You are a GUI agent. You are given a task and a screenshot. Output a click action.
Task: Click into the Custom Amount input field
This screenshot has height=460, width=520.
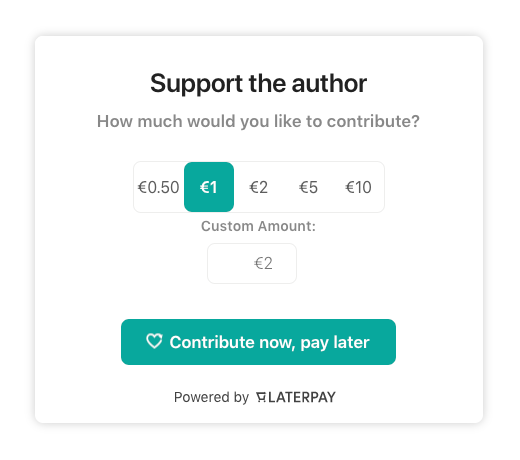coord(252,263)
